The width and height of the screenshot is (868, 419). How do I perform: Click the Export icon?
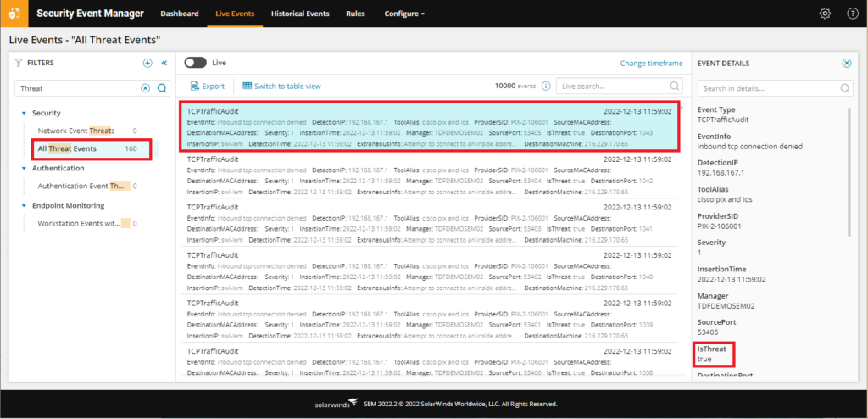tap(194, 86)
